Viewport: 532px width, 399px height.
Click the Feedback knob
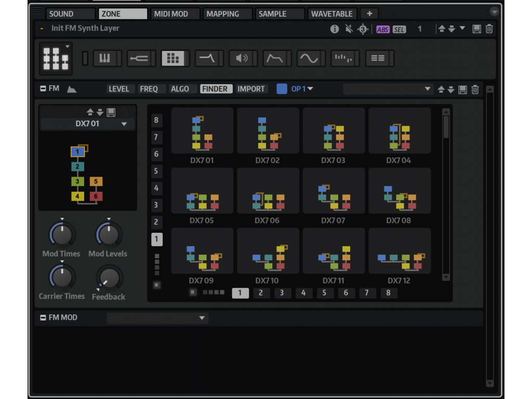pyautogui.click(x=109, y=278)
